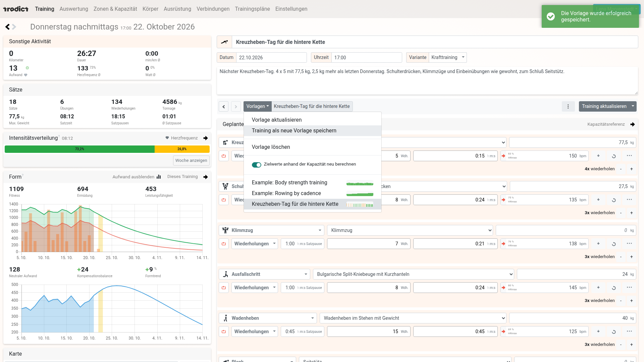This screenshot has height=362, width=644.
Task: Click the down arrow icon in Kreuzheben set row
Action: pos(598,156)
